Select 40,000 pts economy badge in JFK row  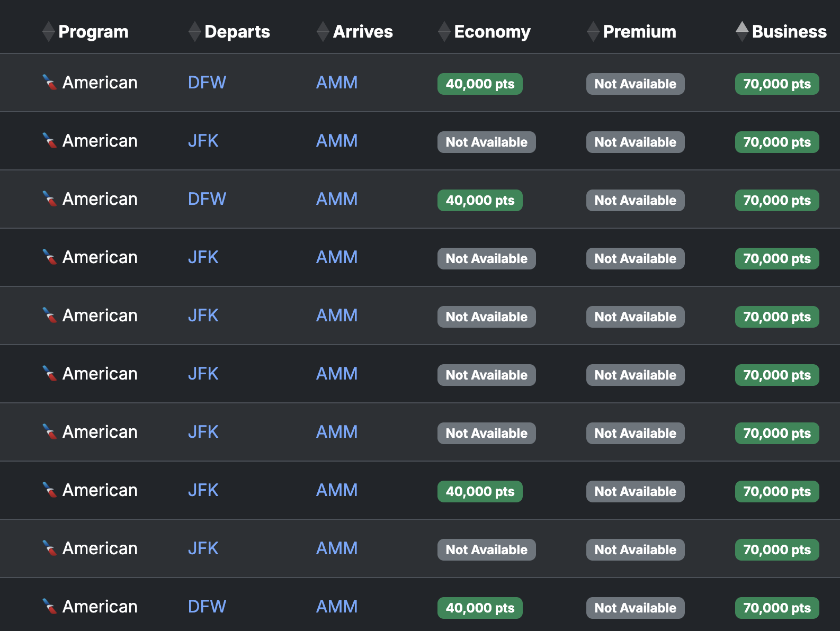coord(480,491)
